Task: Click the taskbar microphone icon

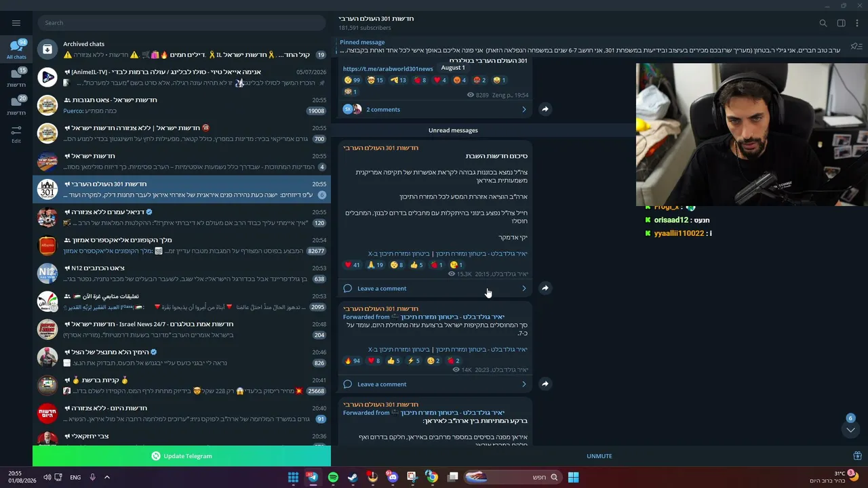Action: pos(92,477)
